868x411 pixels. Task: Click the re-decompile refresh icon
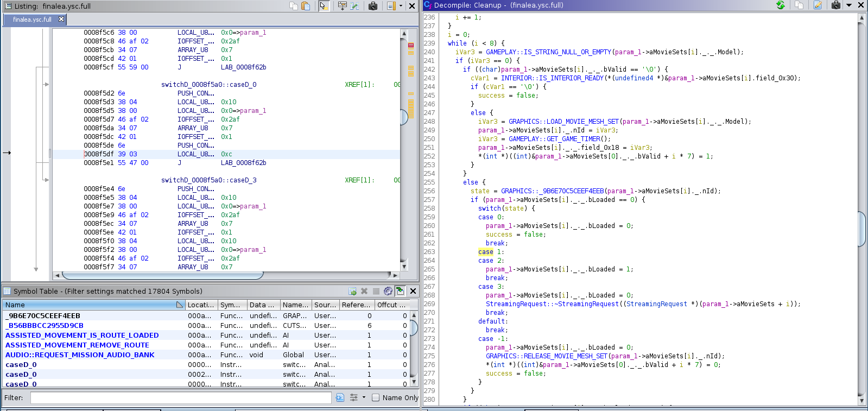coord(781,5)
